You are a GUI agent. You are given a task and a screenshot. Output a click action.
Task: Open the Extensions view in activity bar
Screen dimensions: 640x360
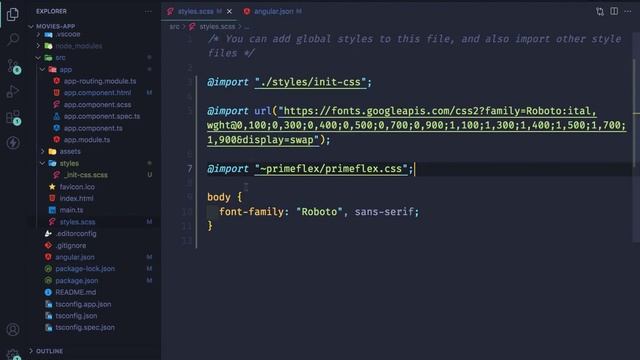pos(13,118)
